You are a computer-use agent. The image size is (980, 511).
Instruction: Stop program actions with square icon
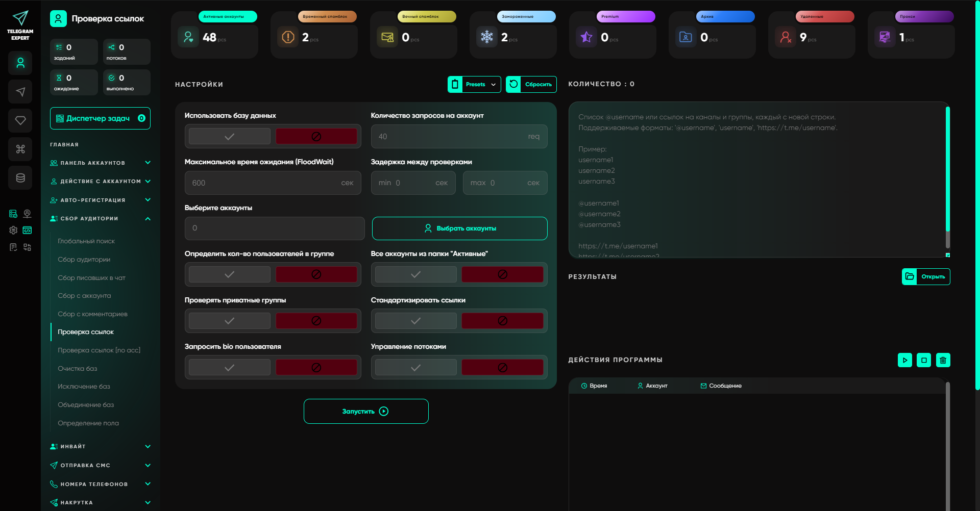924,360
